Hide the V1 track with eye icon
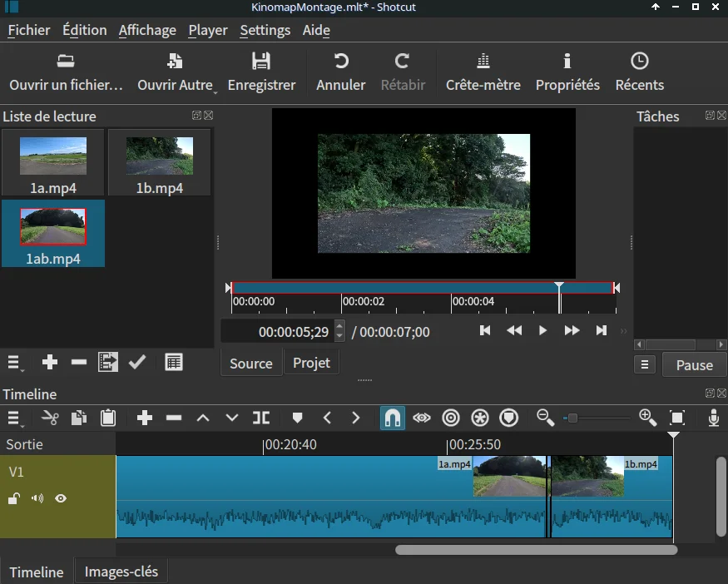Image resolution: width=728 pixels, height=584 pixels. pos(61,498)
